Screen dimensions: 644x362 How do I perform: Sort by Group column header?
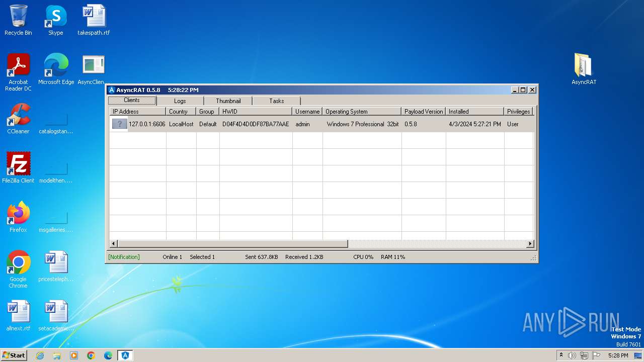pos(208,112)
